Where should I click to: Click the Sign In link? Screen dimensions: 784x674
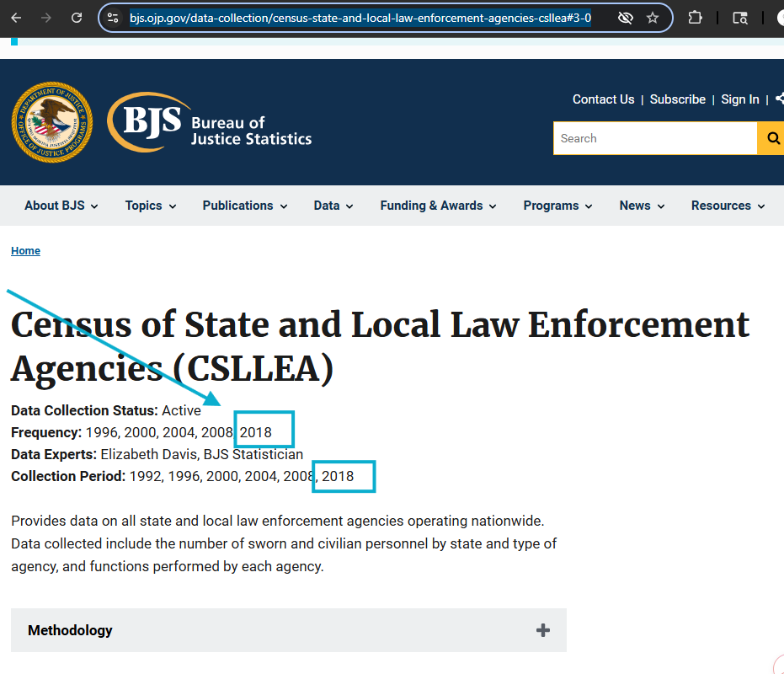(x=739, y=99)
